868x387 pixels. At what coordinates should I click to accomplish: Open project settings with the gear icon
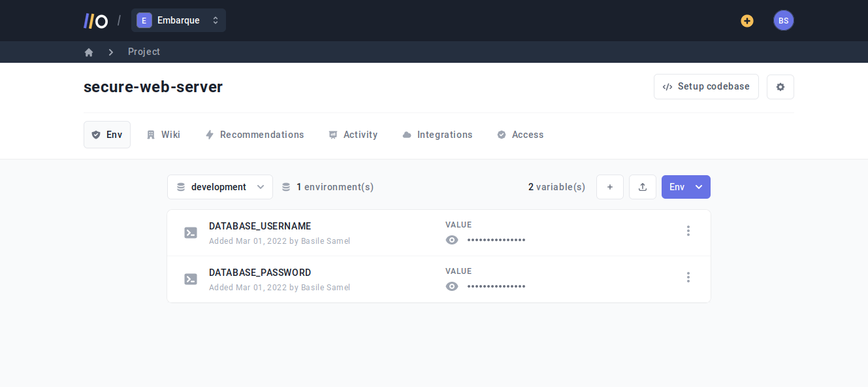coord(780,86)
